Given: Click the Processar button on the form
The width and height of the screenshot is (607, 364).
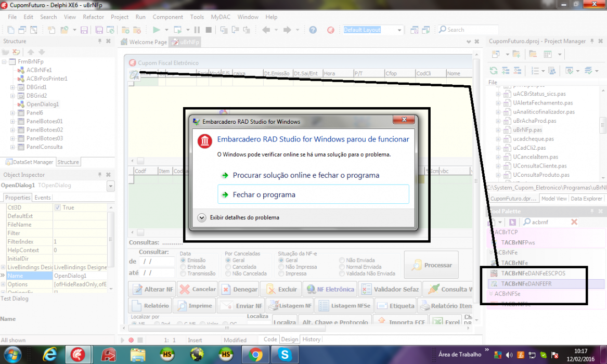Looking at the screenshot, I should (x=431, y=265).
